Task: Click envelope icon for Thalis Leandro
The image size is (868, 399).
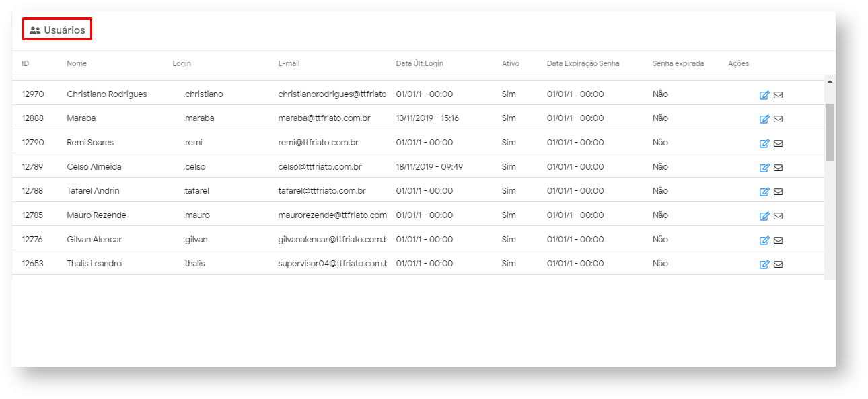Action: [778, 264]
